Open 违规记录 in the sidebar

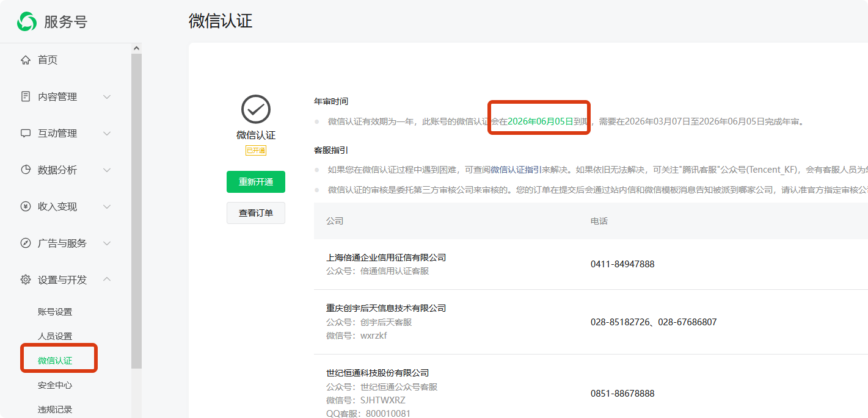click(x=55, y=409)
